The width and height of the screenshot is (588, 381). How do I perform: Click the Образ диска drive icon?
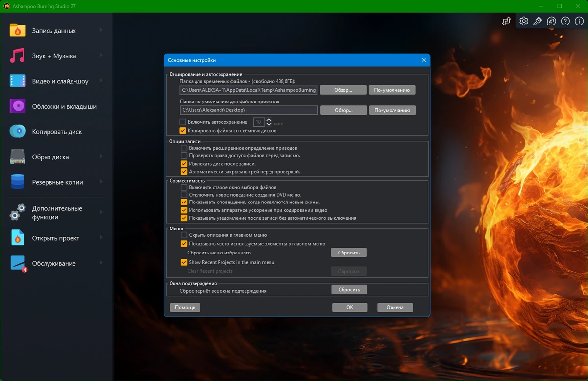[x=18, y=157]
